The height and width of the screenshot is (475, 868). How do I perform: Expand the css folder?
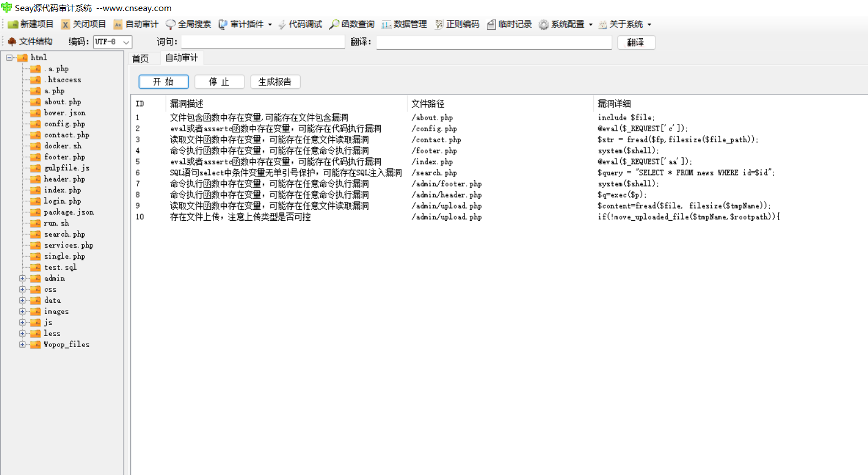[x=23, y=289]
